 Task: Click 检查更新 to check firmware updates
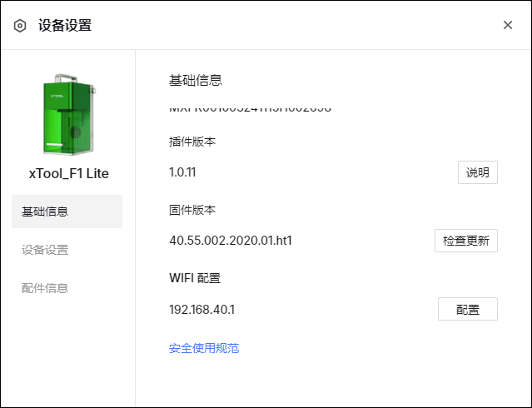point(466,241)
